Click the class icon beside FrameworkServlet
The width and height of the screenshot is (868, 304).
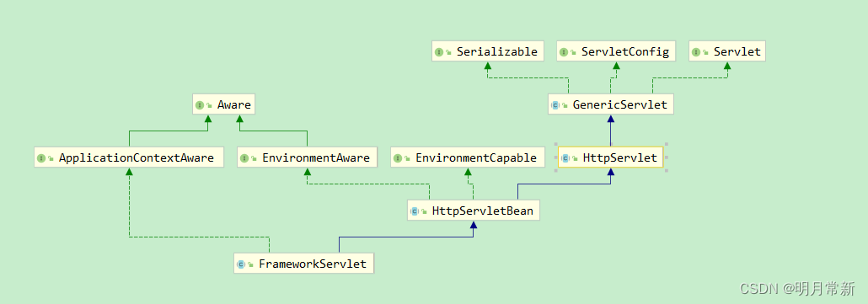tap(241, 264)
